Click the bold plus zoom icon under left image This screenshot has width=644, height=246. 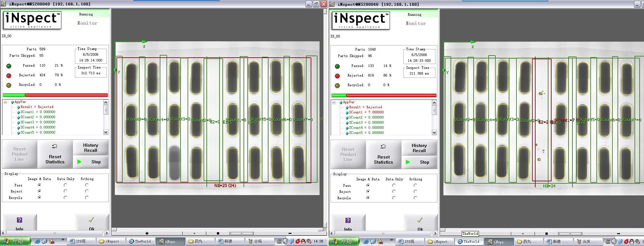point(147,234)
